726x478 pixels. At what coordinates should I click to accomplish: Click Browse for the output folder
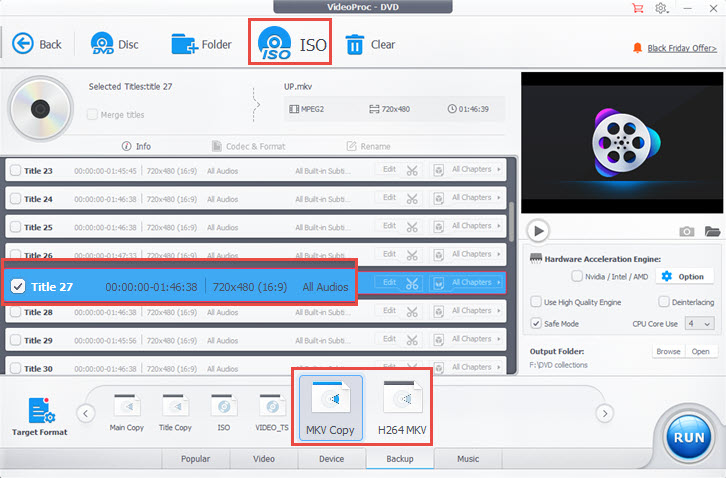tap(668, 352)
